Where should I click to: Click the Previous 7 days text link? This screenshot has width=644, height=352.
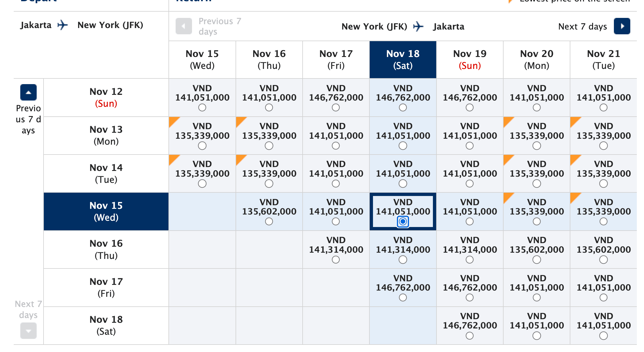pyautogui.click(x=220, y=26)
